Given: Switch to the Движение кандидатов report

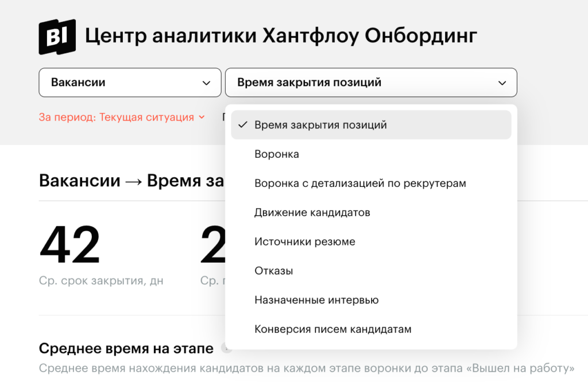Looking at the screenshot, I should click(312, 213).
